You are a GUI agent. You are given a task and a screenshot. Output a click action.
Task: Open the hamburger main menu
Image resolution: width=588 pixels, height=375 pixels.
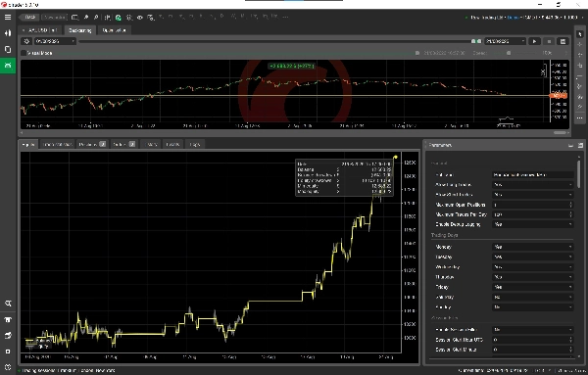pyautogui.click(x=8, y=18)
